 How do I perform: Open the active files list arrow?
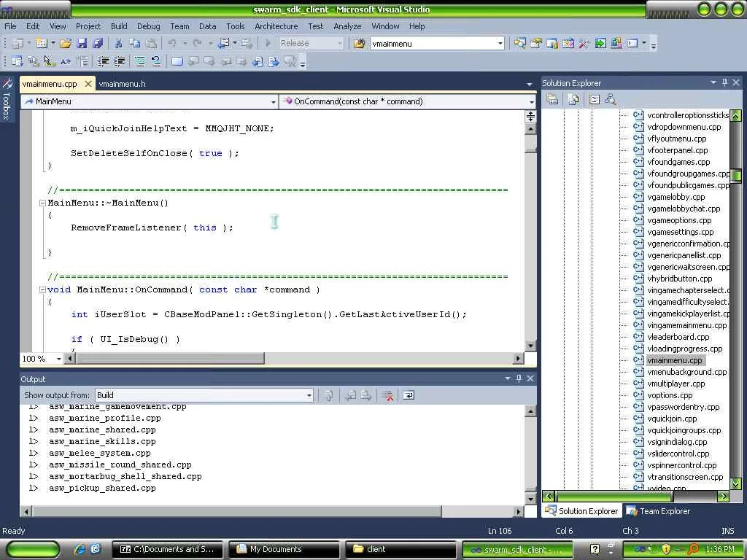click(x=530, y=84)
